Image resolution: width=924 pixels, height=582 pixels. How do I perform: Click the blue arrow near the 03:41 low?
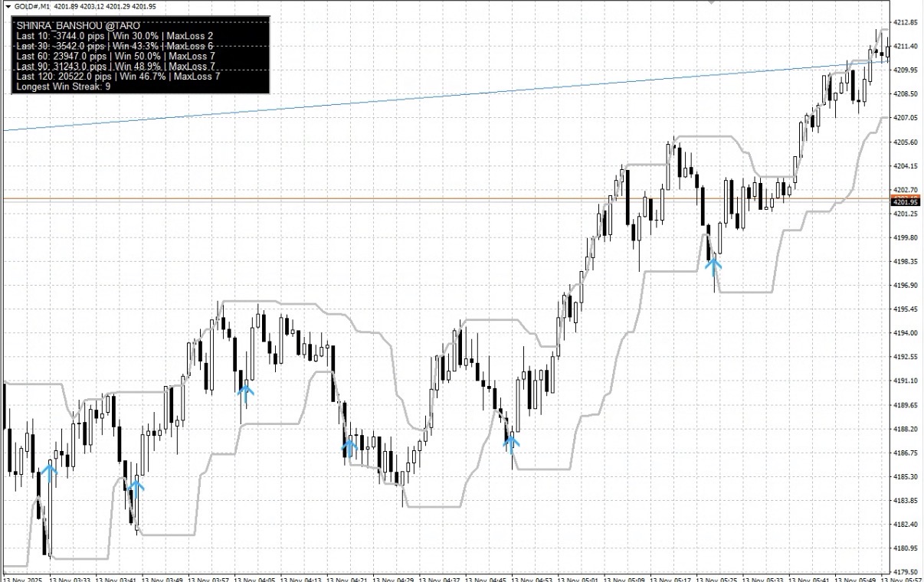tap(136, 489)
